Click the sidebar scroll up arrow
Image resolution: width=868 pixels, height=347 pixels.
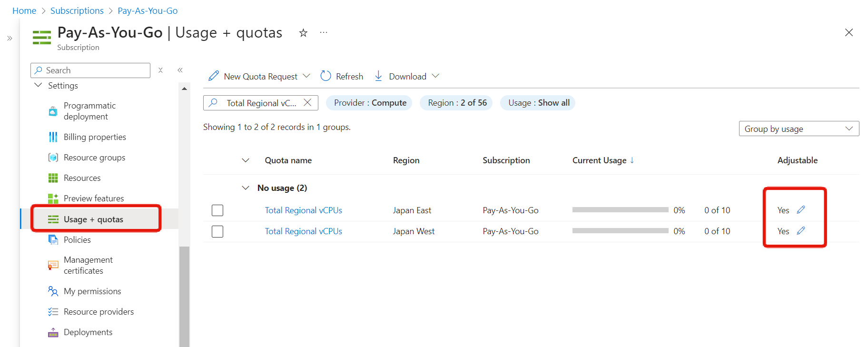click(x=184, y=89)
